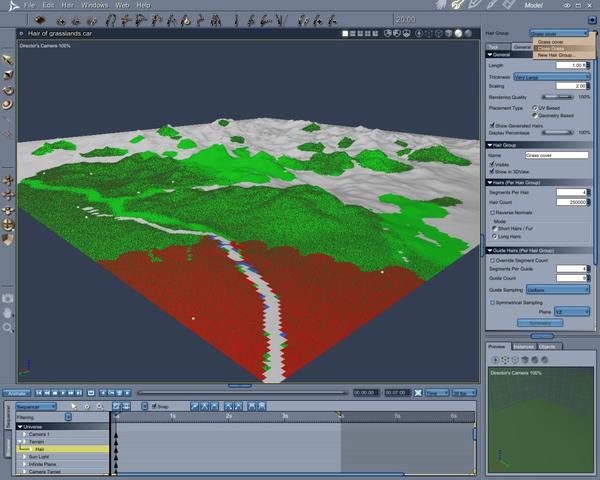Select Sun Light in the sequencer tree
Image resolution: width=600 pixels, height=480 pixels.
(x=39, y=457)
